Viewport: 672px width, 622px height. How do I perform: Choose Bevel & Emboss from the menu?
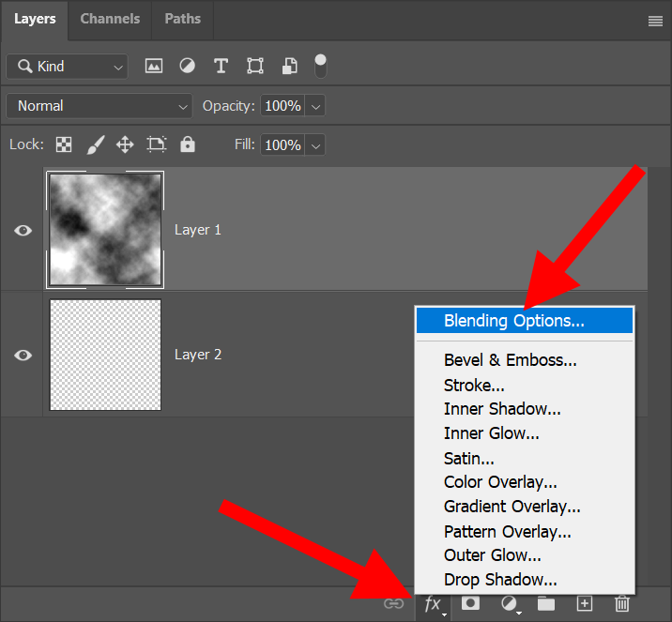coord(525,360)
